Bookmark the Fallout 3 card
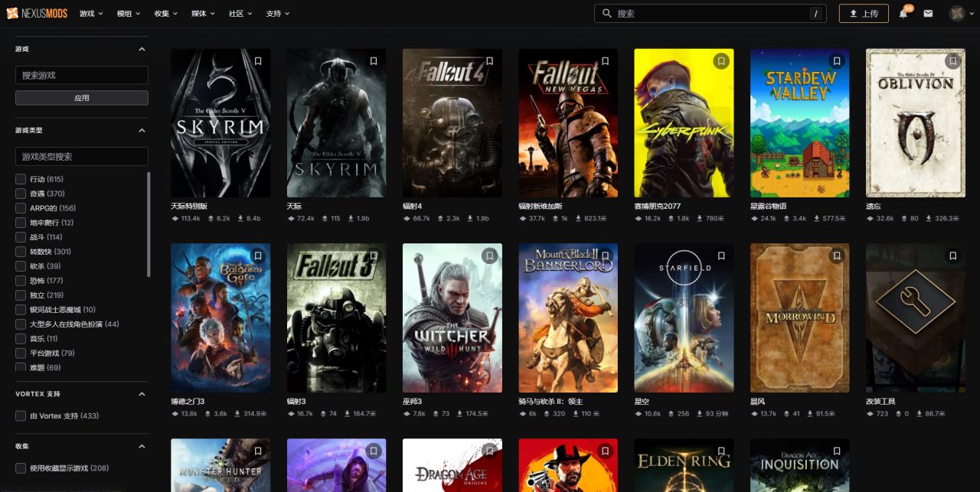This screenshot has width=980, height=492. click(x=374, y=256)
